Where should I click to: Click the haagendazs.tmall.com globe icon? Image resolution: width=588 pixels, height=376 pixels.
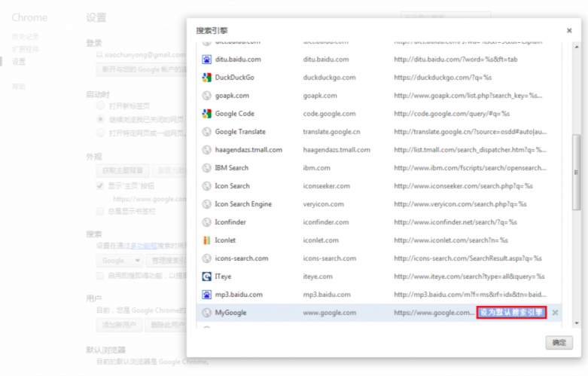[206, 150]
